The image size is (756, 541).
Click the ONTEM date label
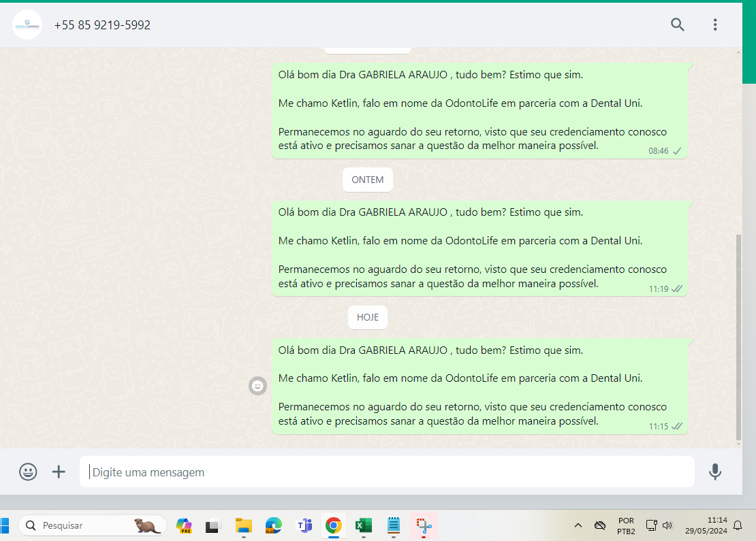(367, 180)
